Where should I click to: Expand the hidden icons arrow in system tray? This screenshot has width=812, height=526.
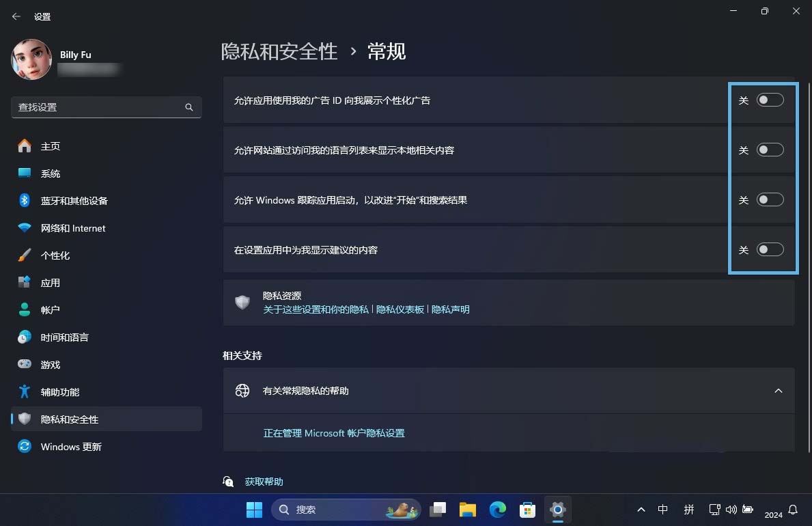click(641, 510)
